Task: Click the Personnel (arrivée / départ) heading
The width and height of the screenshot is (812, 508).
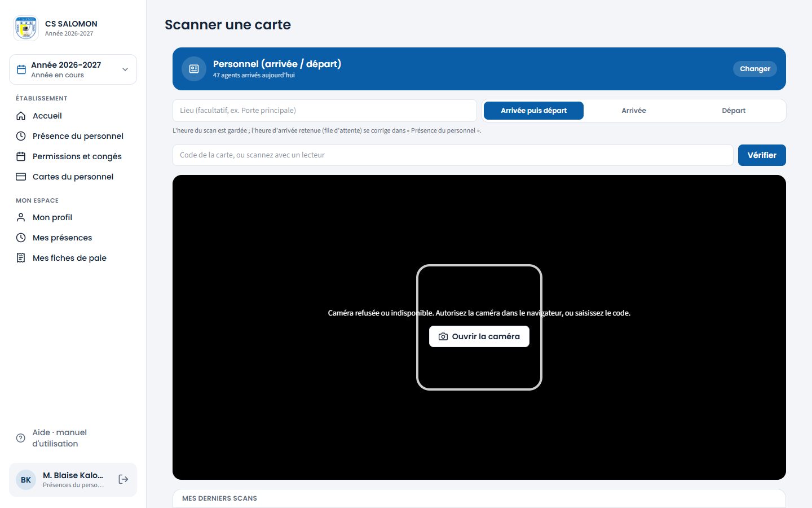Action: (277, 64)
